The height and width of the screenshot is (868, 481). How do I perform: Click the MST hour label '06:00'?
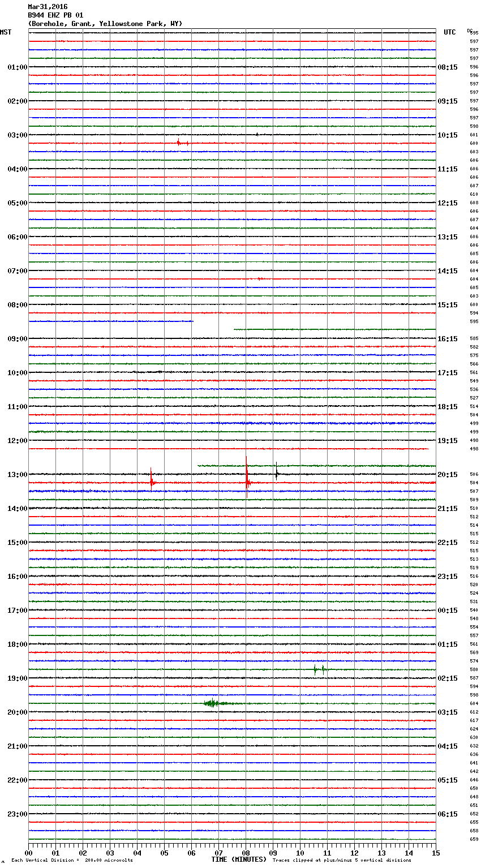pos(18,237)
